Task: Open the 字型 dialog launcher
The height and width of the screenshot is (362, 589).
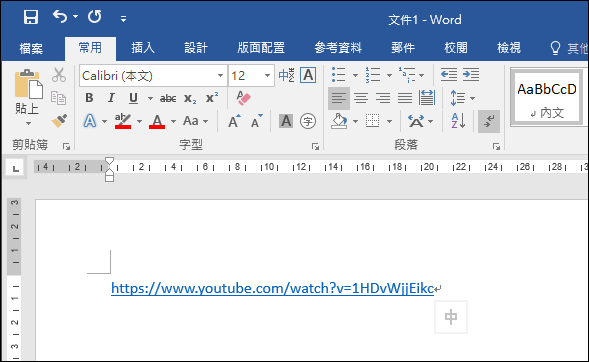Action: coord(315,147)
